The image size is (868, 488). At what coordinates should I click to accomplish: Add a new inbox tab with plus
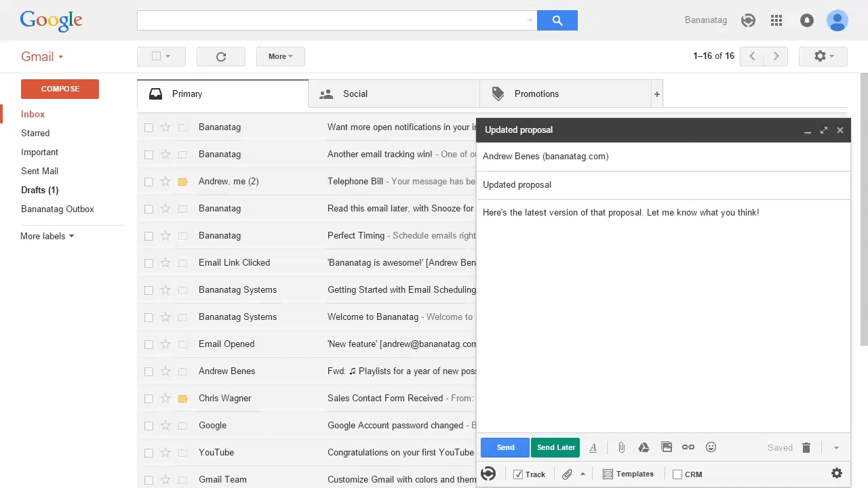click(656, 94)
